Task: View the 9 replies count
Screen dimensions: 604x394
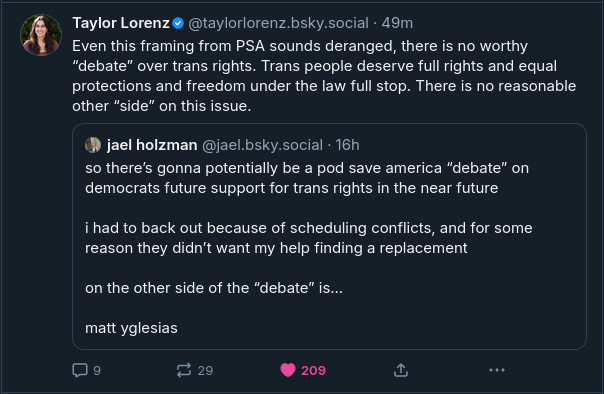Action: [97, 371]
